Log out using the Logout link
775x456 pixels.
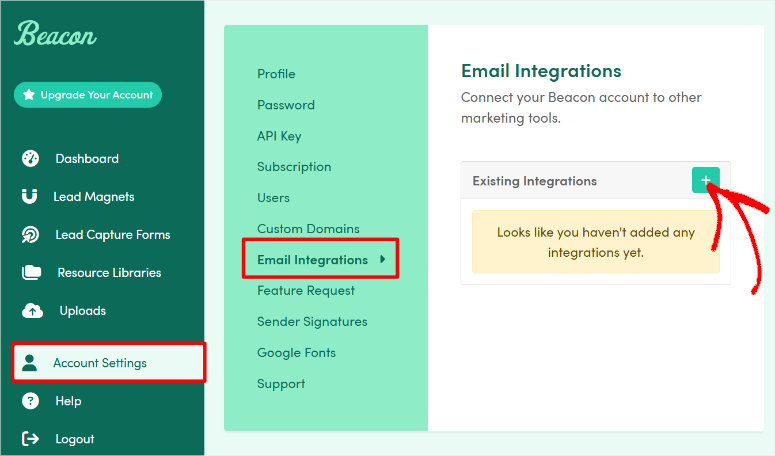point(75,439)
